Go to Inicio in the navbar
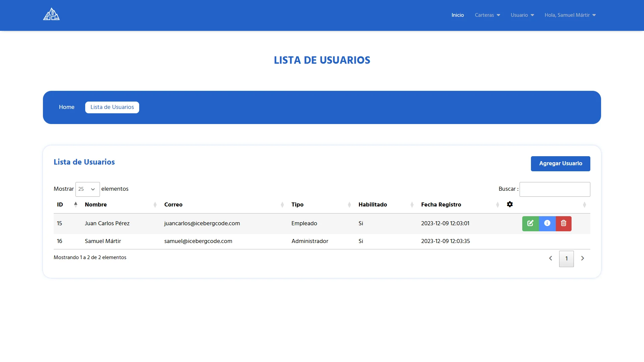The width and height of the screenshot is (644, 362). 458,15
